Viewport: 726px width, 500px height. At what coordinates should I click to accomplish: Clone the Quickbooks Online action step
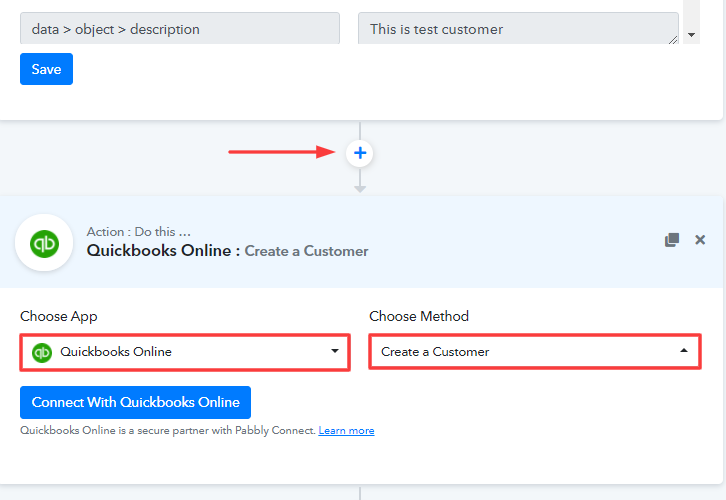[x=672, y=240]
